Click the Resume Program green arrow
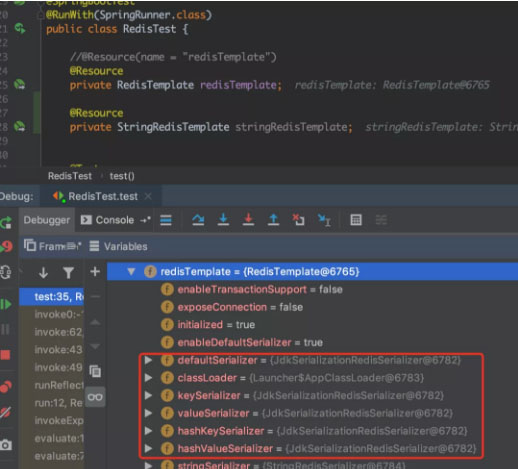The image size is (518, 469). click(6, 304)
